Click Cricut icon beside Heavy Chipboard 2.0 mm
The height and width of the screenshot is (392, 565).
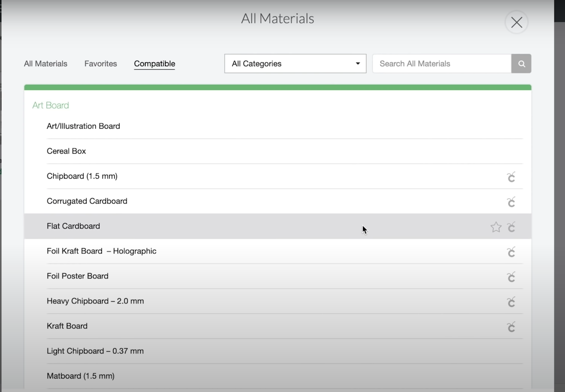pyautogui.click(x=511, y=302)
